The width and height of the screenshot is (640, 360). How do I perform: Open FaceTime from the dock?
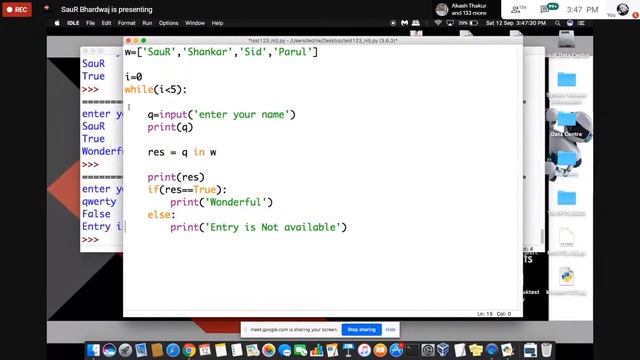tap(300, 350)
